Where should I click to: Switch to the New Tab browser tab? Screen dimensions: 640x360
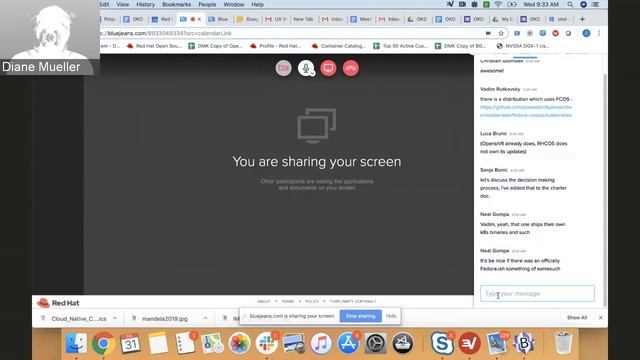click(x=303, y=19)
